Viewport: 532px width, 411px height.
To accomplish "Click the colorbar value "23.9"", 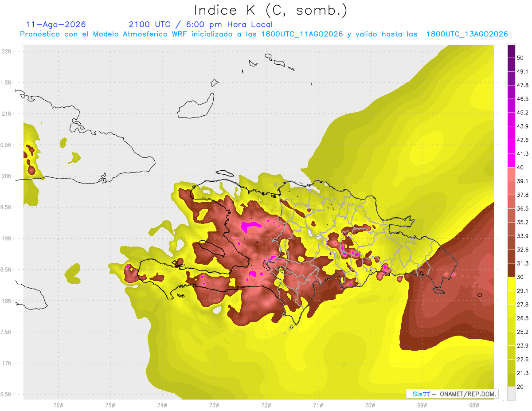I will (522, 346).
